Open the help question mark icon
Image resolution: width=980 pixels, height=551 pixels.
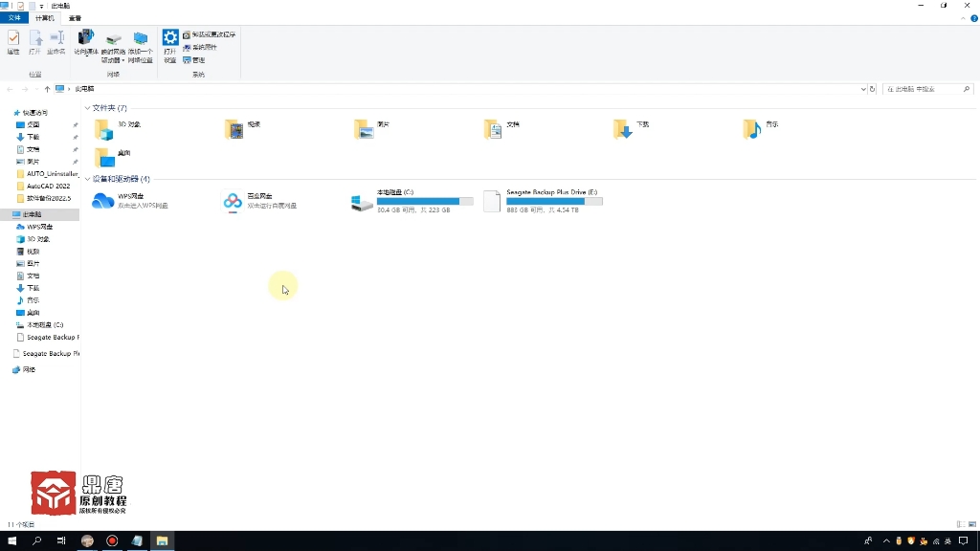tap(972, 17)
